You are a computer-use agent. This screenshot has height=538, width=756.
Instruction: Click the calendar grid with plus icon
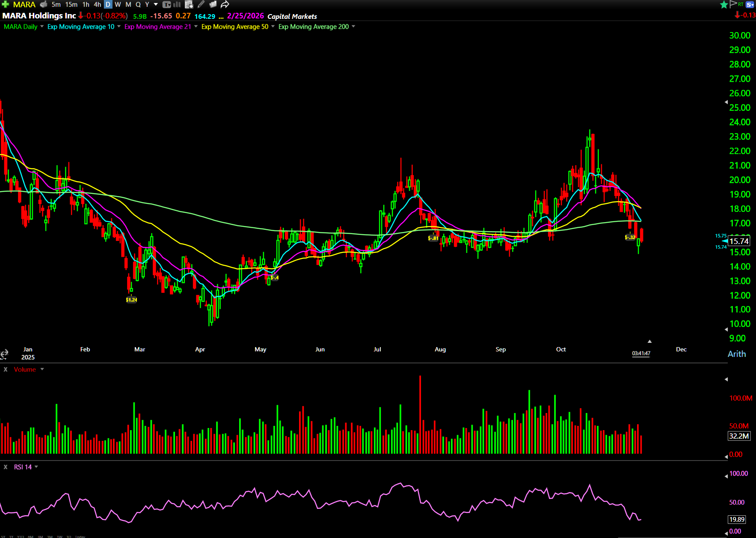coord(189,5)
